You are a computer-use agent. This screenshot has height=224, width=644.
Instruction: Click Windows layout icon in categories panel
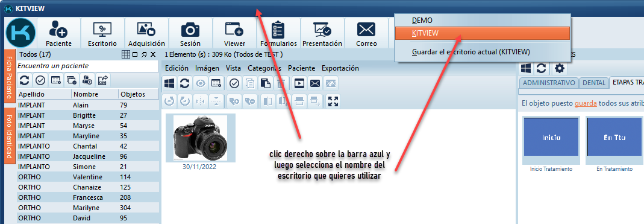click(x=526, y=68)
